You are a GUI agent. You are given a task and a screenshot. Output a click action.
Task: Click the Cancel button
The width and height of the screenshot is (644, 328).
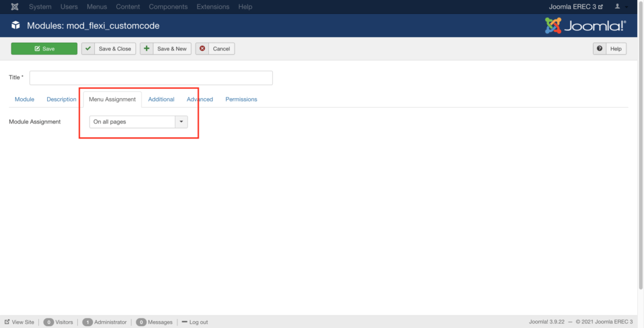tap(215, 48)
